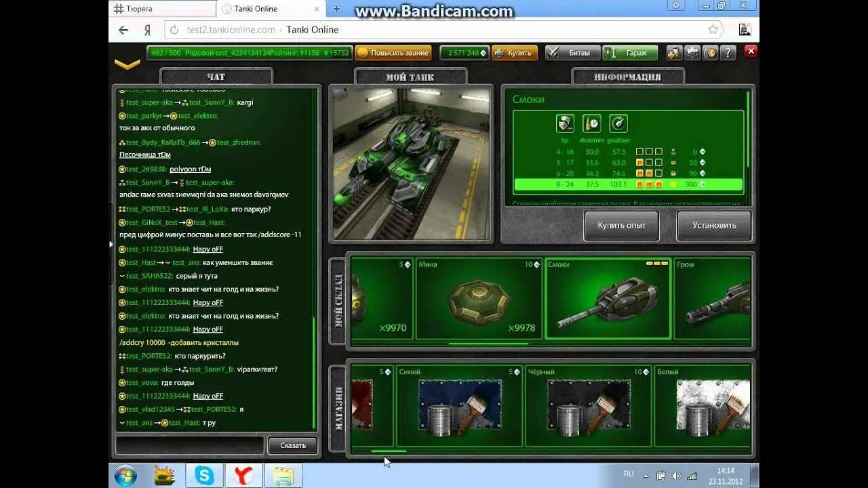Click the МАГАЗИН side label
The width and height of the screenshot is (868, 488).
[338, 408]
